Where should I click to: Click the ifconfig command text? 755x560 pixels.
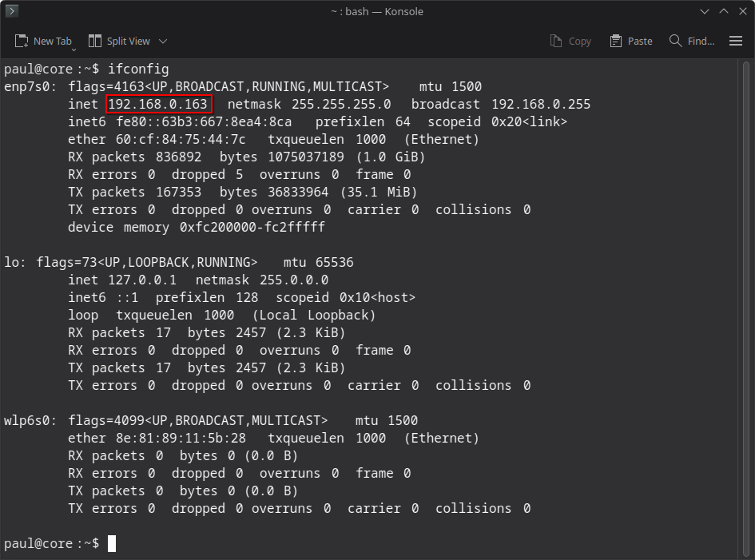(138, 69)
